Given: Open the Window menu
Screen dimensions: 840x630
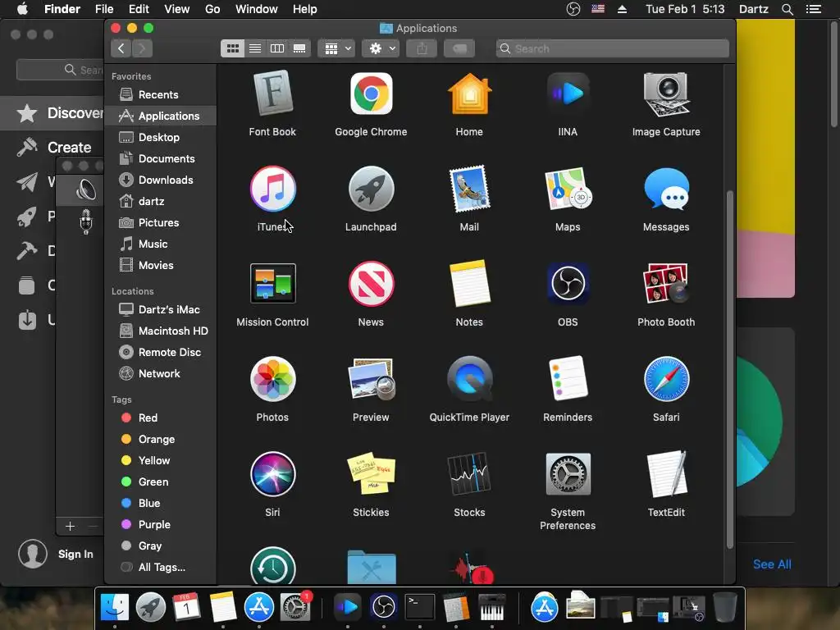Looking at the screenshot, I should click(x=257, y=9).
